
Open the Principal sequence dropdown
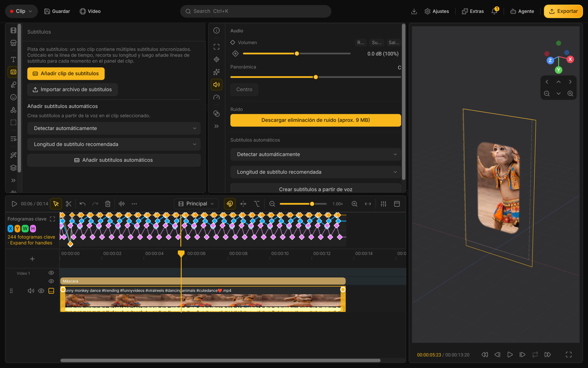(196, 204)
